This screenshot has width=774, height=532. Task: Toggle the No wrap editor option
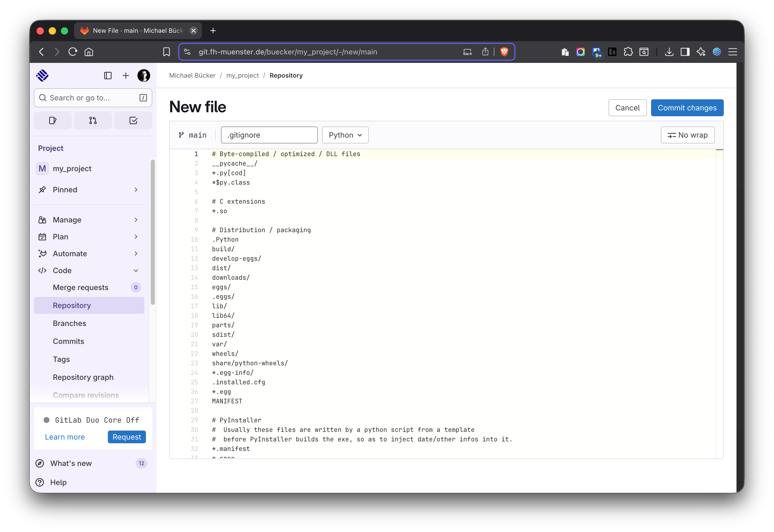(688, 135)
